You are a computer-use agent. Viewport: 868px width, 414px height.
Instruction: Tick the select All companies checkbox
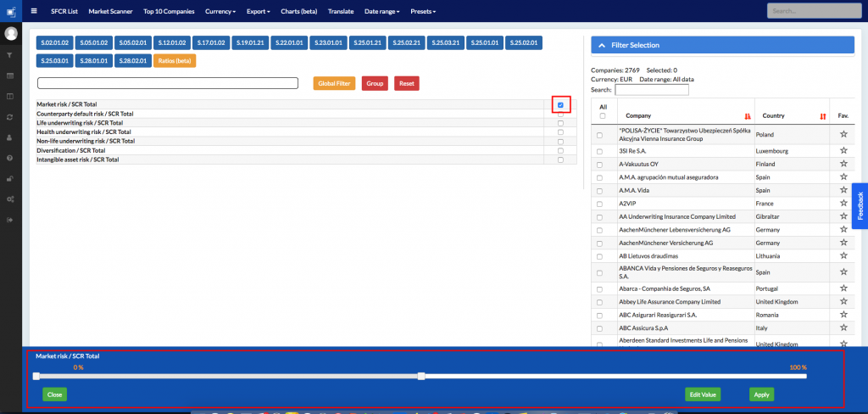pyautogui.click(x=603, y=116)
